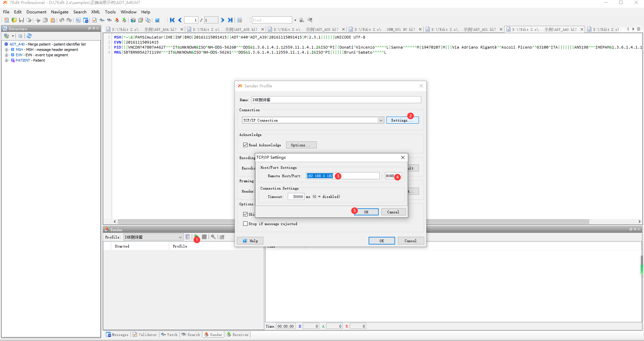Click the Validate (red checkmark) toolbar icon
This screenshot has height=341, width=644.
click(95, 20)
